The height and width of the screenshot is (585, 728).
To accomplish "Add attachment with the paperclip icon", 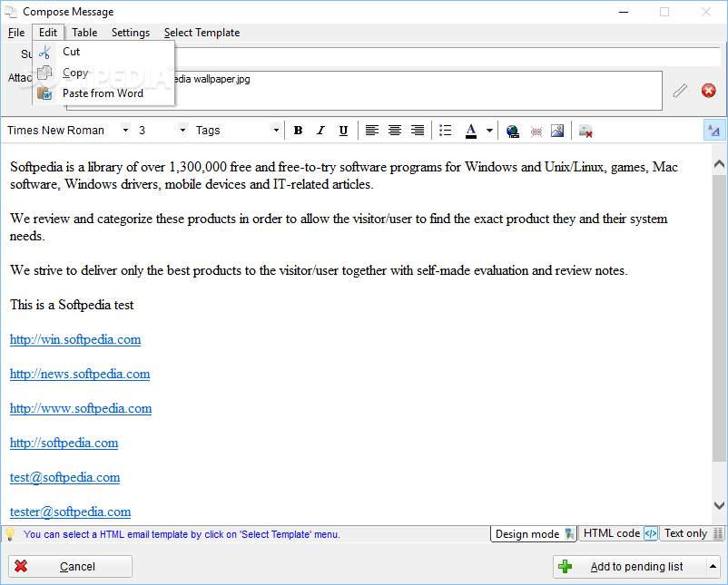I will [x=680, y=91].
